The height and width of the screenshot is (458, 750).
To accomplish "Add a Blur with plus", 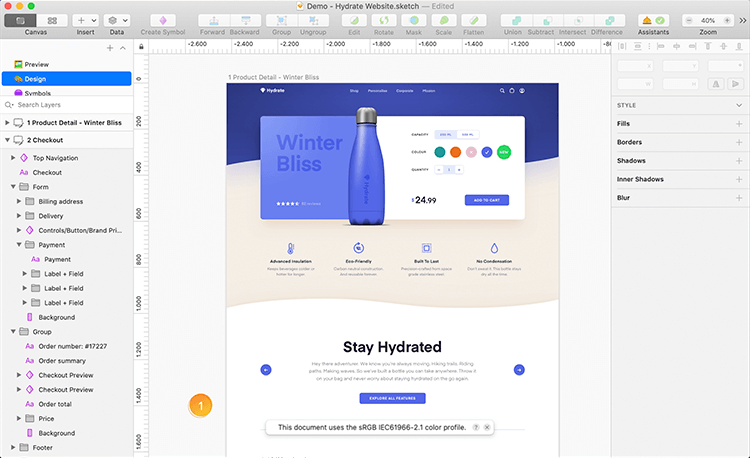I will click(x=739, y=197).
